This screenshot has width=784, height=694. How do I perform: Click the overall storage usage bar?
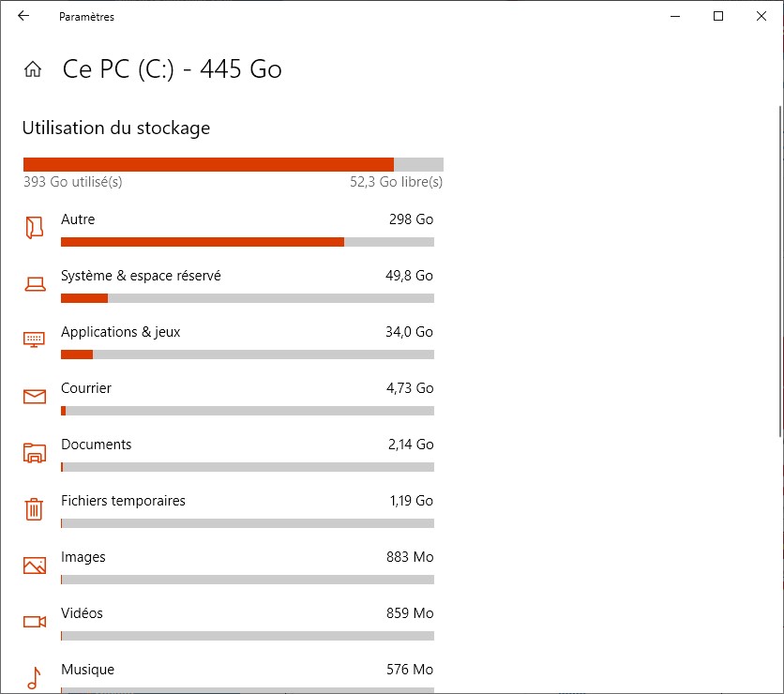tap(233, 164)
